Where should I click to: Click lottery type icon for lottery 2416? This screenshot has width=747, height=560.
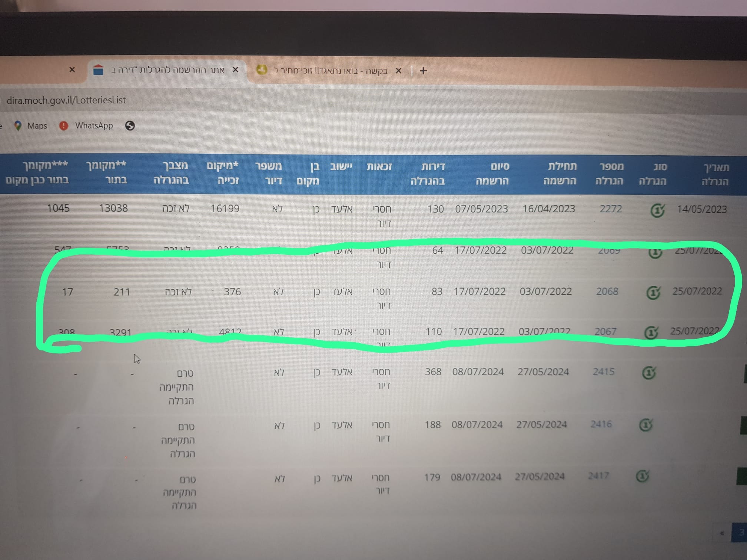click(646, 424)
